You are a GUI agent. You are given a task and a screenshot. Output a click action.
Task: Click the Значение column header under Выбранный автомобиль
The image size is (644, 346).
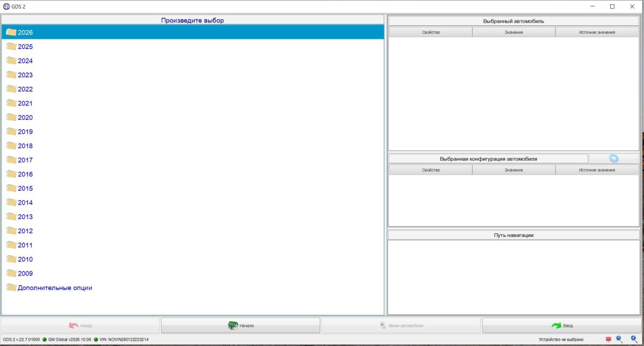click(514, 32)
